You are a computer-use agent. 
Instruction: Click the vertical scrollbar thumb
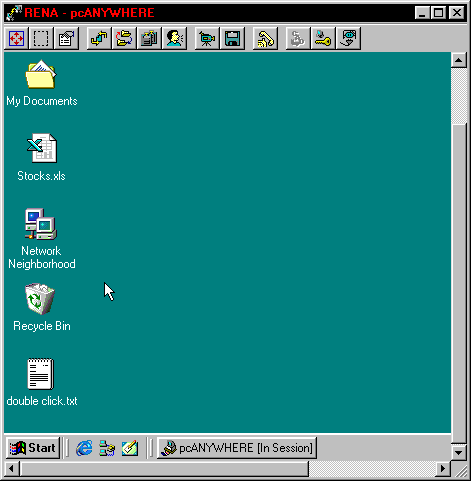[x=459, y=284]
